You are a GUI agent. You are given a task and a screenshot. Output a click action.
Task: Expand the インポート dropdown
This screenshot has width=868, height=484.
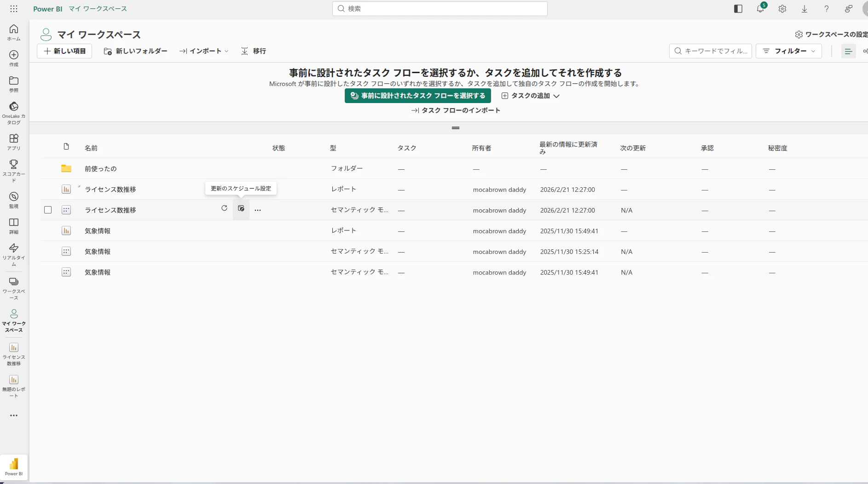(204, 51)
